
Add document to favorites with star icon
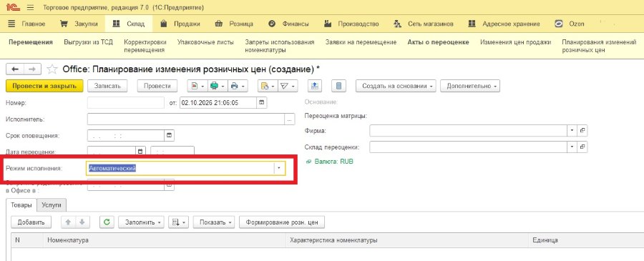tap(52, 69)
